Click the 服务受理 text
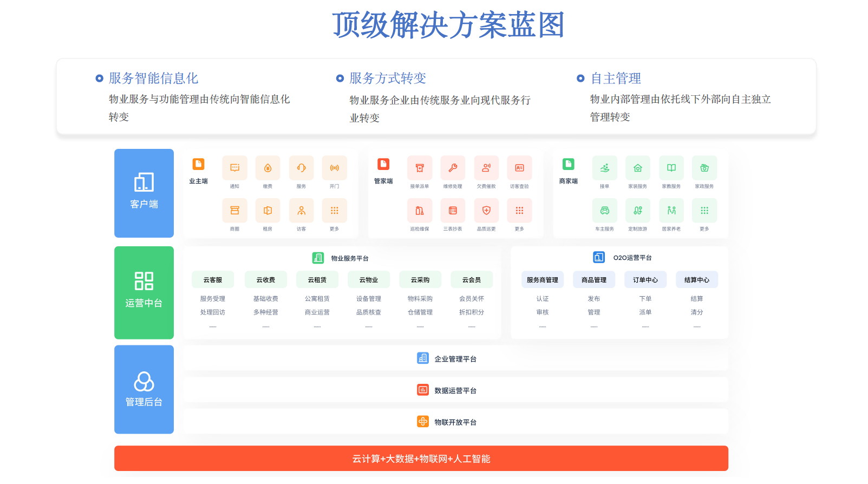 tap(213, 299)
